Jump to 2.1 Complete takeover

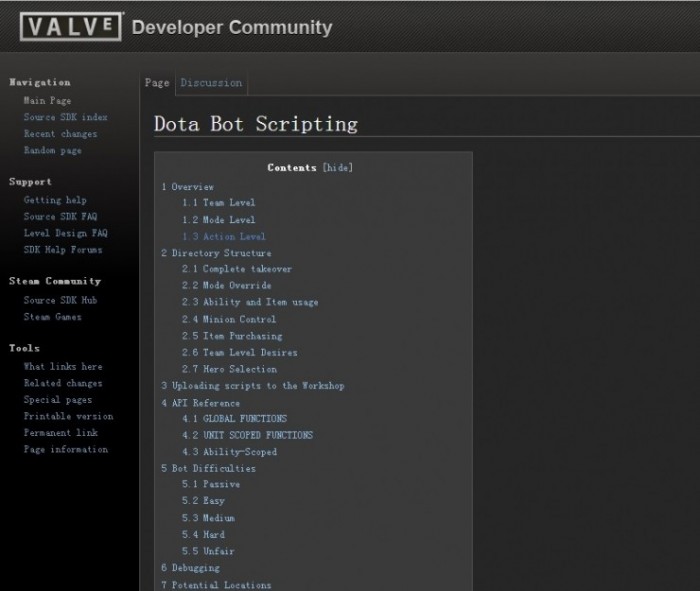[x=237, y=269]
